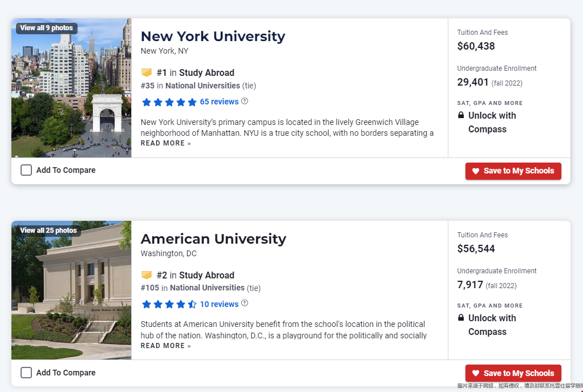583x392 pixels.
Task: Click the $60,438 tuition value
Action: point(476,46)
